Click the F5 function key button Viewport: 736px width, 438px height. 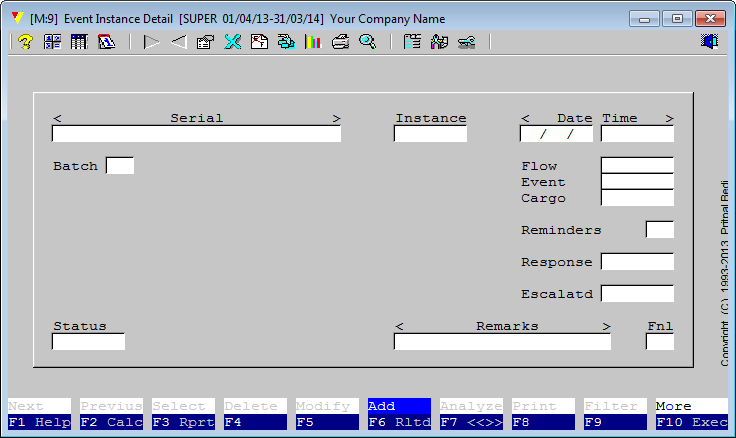[327, 422]
